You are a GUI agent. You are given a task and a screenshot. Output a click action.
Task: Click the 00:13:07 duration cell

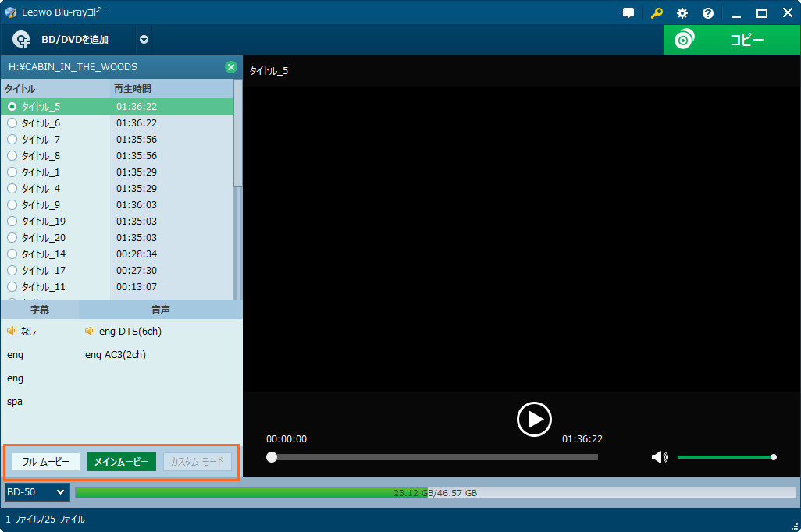[x=137, y=286]
